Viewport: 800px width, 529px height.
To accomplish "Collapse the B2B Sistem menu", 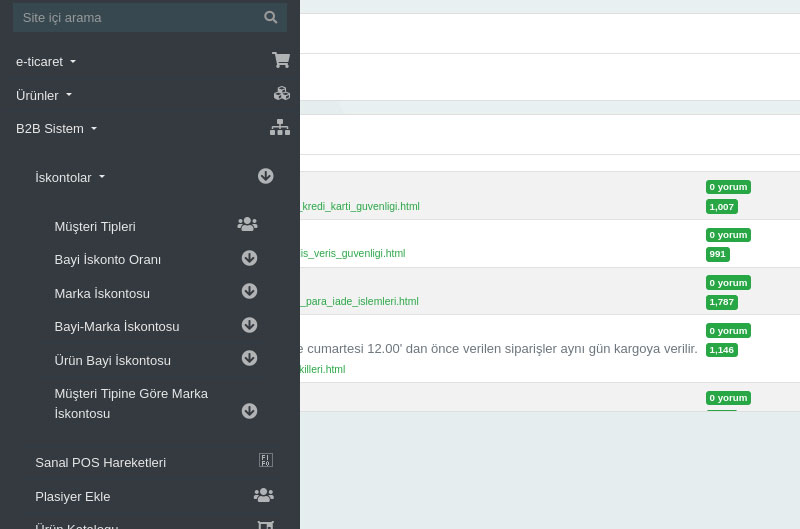I will [57, 129].
